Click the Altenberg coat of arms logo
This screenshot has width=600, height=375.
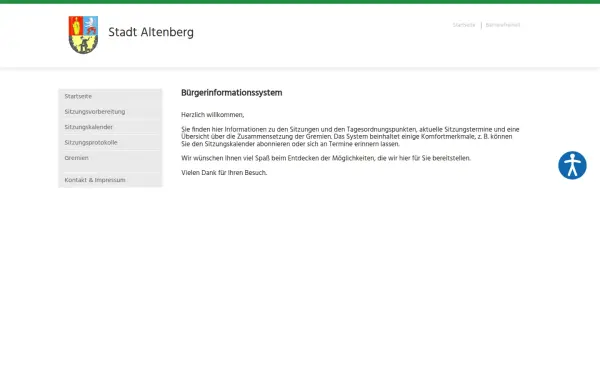coord(83,35)
